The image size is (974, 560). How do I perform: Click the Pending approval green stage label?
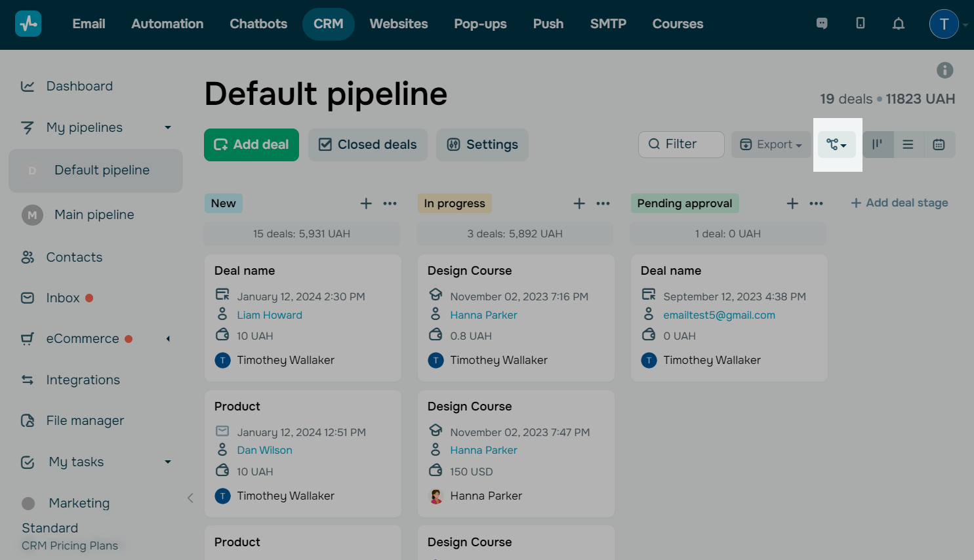684,203
